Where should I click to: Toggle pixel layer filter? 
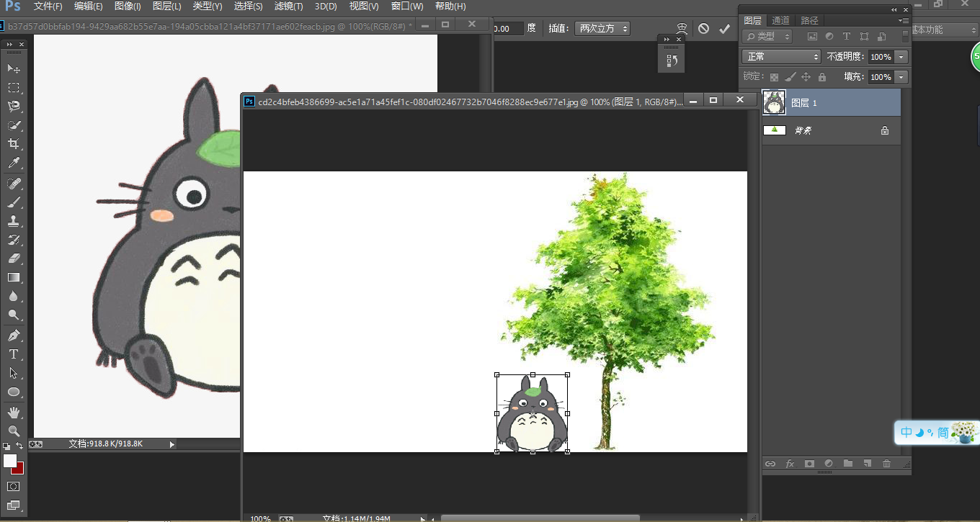click(x=813, y=36)
